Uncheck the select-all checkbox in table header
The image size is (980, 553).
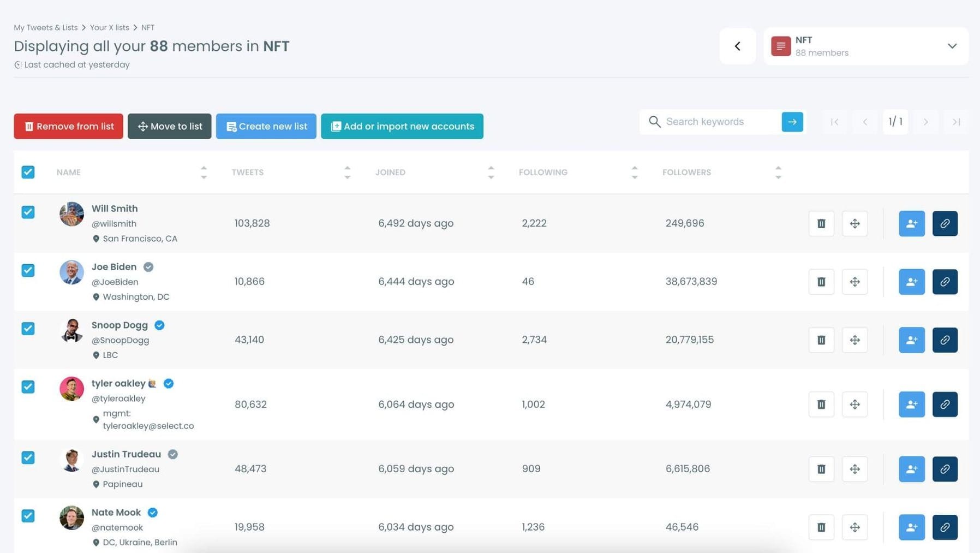[28, 172]
